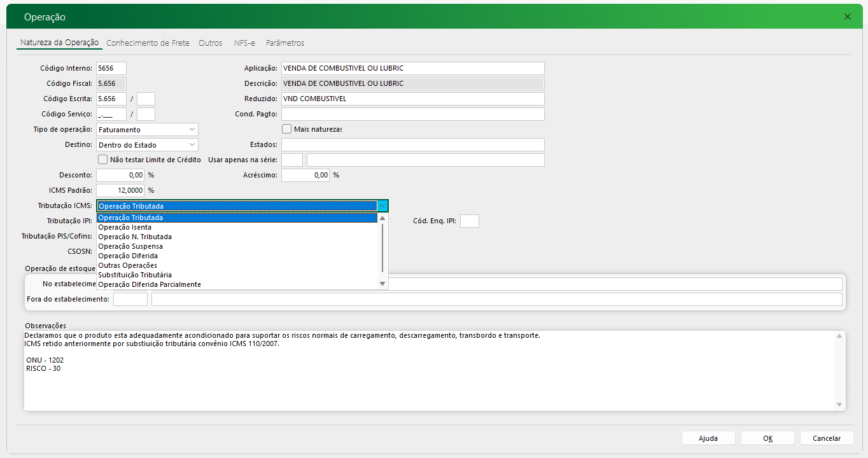Select Operação Diferida option
The height and width of the screenshot is (458, 868).
[237, 256]
